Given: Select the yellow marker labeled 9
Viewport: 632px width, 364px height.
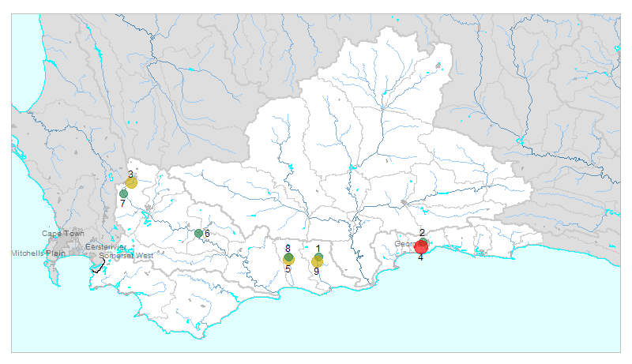Looking at the screenshot, I should coord(317,262).
